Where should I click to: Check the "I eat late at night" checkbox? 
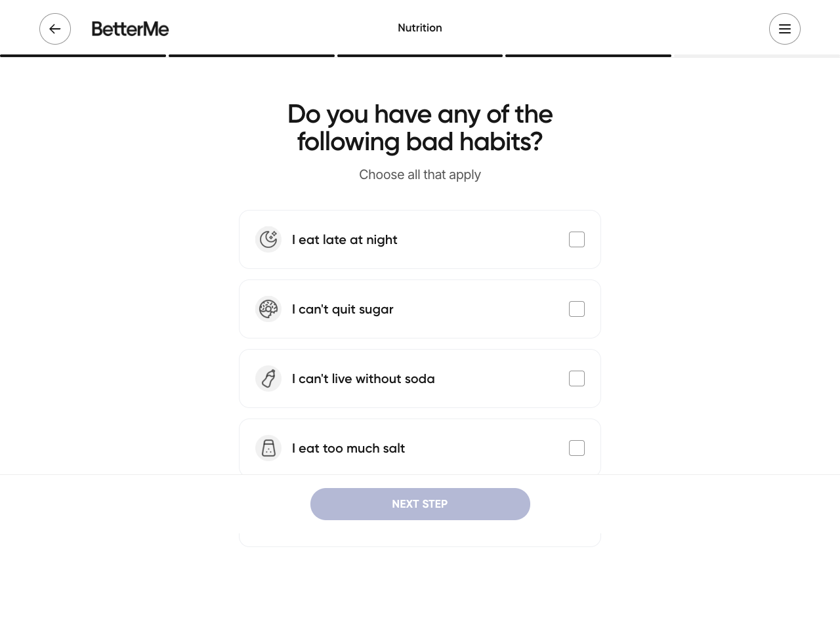coord(577,239)
